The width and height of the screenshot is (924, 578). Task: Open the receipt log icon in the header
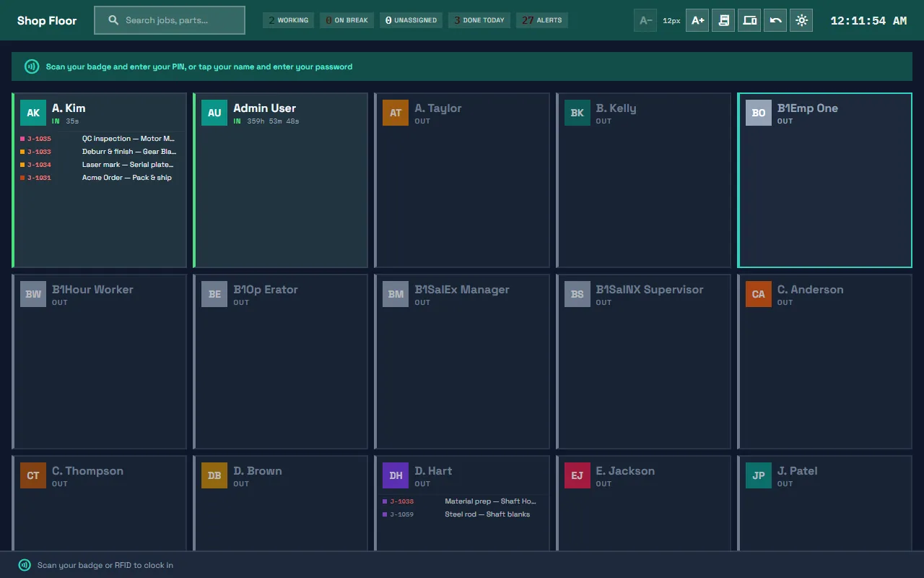(x=723, y=20)
